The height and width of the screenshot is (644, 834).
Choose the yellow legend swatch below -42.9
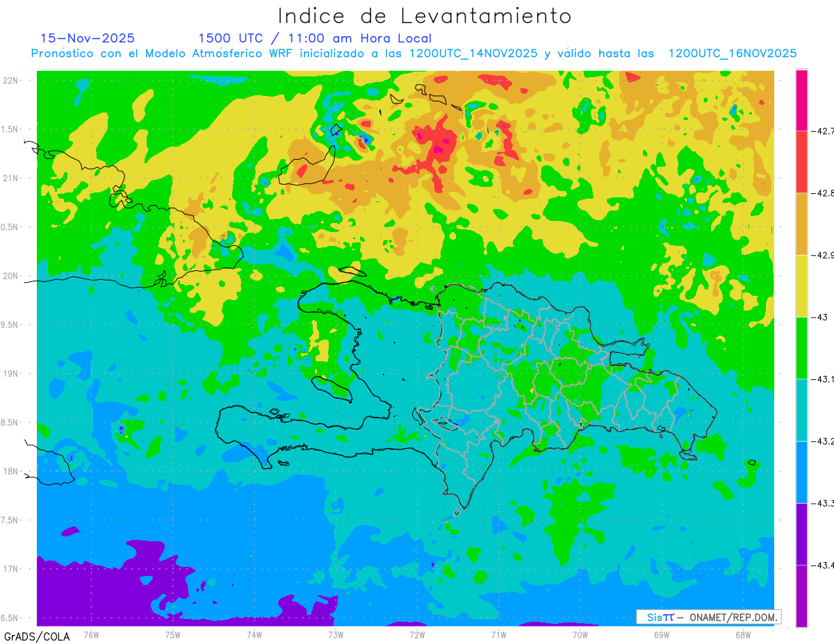(801, 286)
